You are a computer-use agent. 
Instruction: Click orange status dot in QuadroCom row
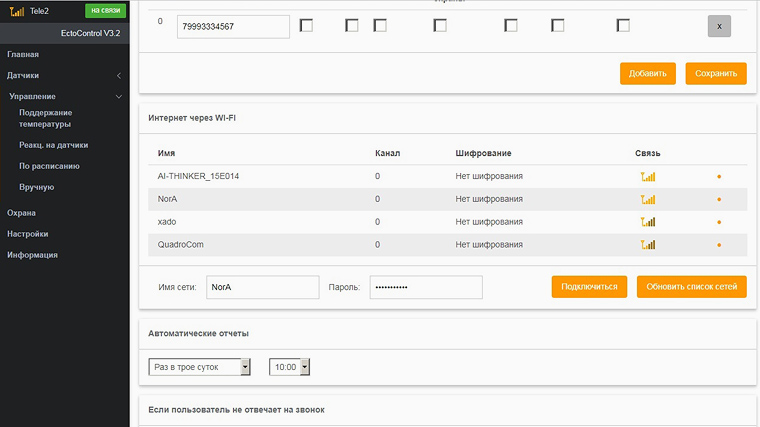(718, 245)
